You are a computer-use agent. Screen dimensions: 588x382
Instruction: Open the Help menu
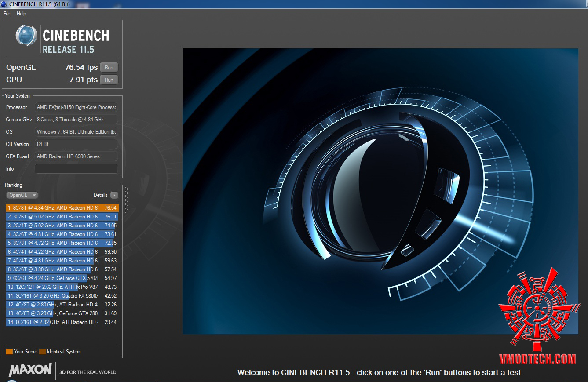pyautogui.click(x=21, y=14)
